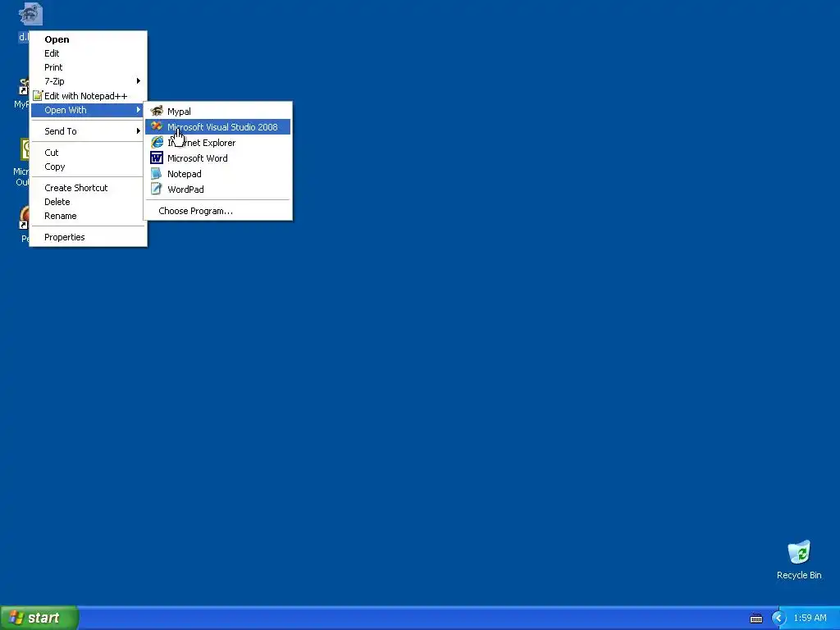Viewport: 840px width, 630px height.
Task: Click the Visual Studio 2008 icon
Action: coord(157,126)
